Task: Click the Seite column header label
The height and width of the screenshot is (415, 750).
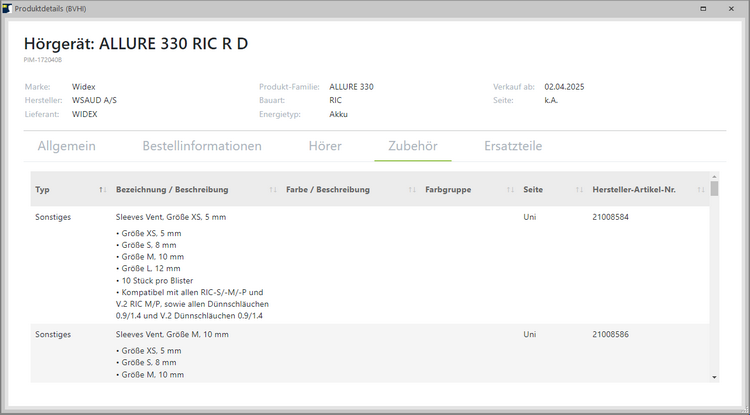Action: click(x=533, y=190)
